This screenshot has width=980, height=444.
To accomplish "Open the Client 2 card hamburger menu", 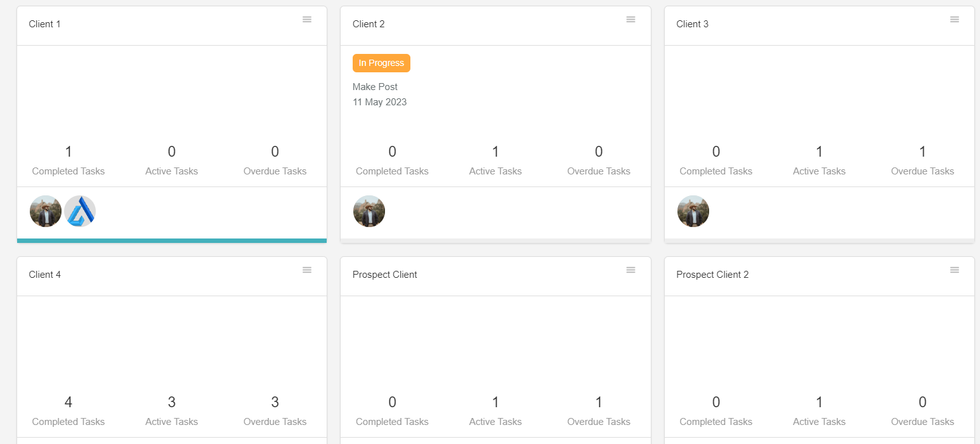I will [x=630, y=20].
